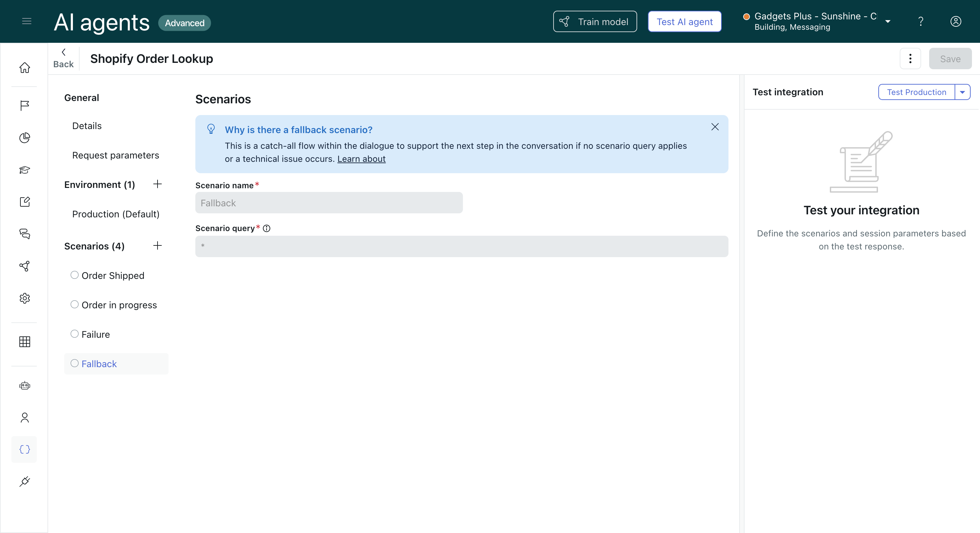
Task: Follow the Learn about link
Action: 361,159
